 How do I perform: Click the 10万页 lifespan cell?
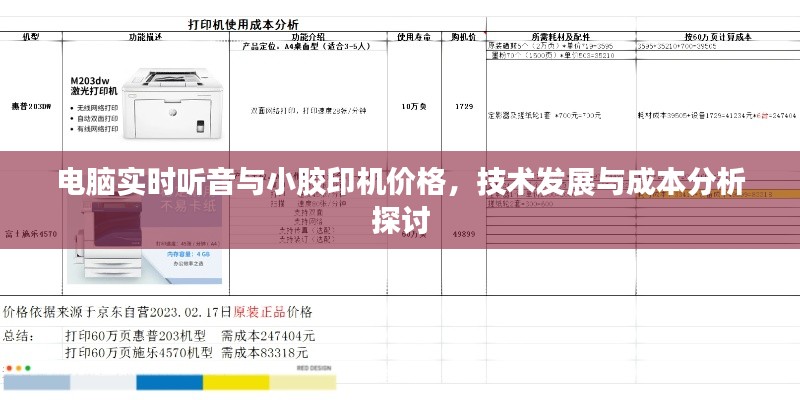pos(412,106)
